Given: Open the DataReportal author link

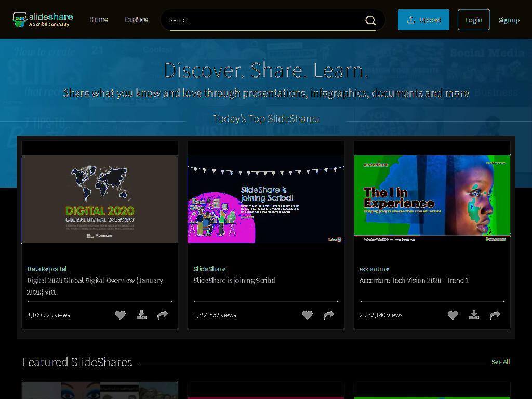Looking at the screenshot, I should point(47,269).
